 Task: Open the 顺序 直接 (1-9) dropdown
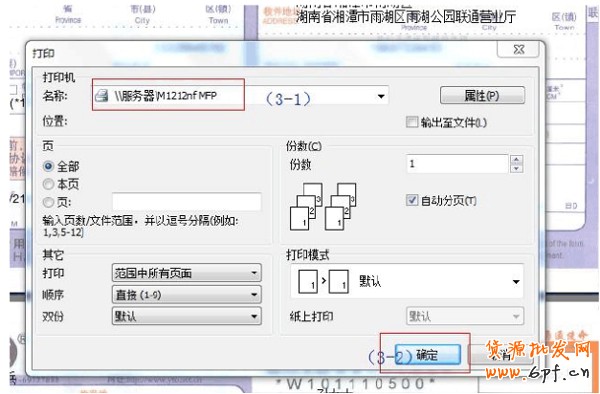tap(187, 295)
